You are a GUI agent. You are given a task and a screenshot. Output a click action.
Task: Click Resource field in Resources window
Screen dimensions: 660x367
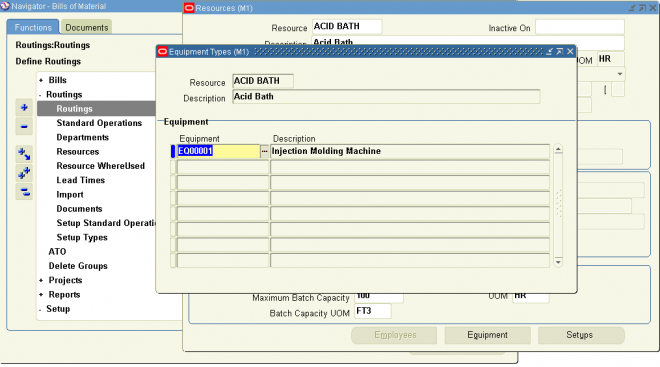pos(347,27)
